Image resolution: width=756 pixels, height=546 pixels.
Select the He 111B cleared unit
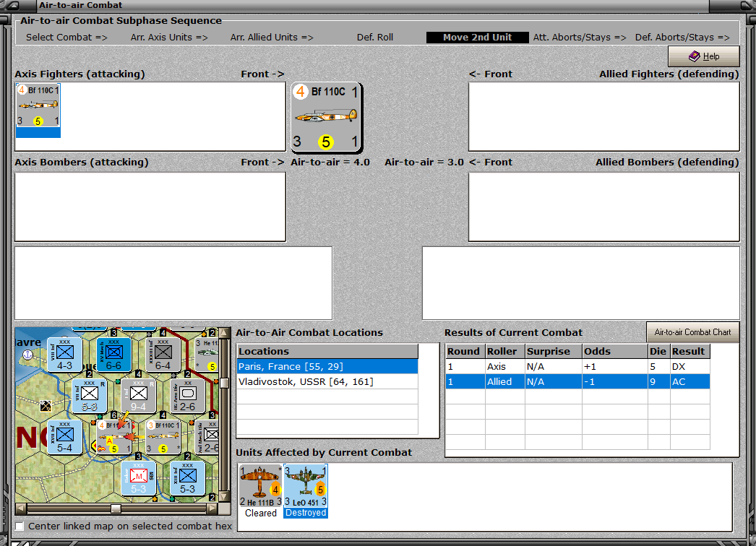pos(260,491)
